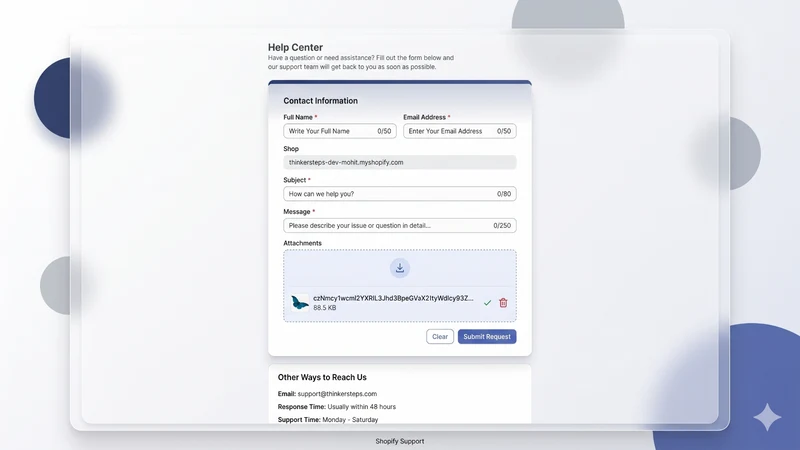Click into the Message text field

pos(399,226)
